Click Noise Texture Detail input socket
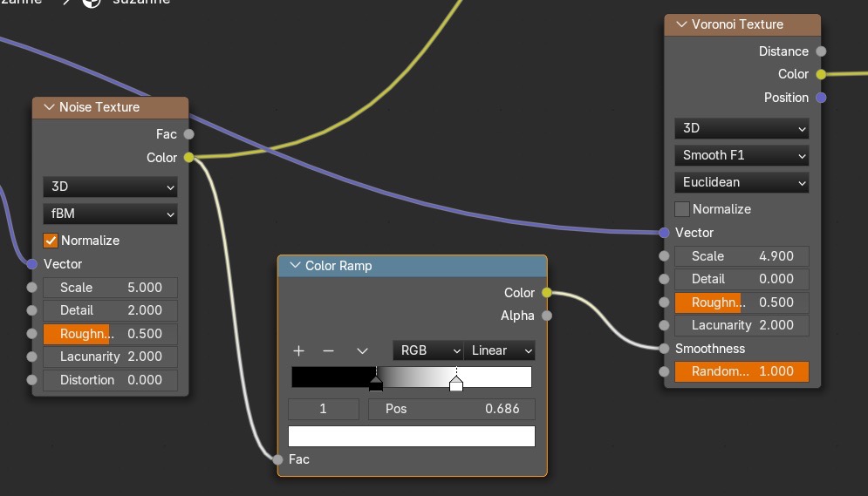 (x=32, y=310)
